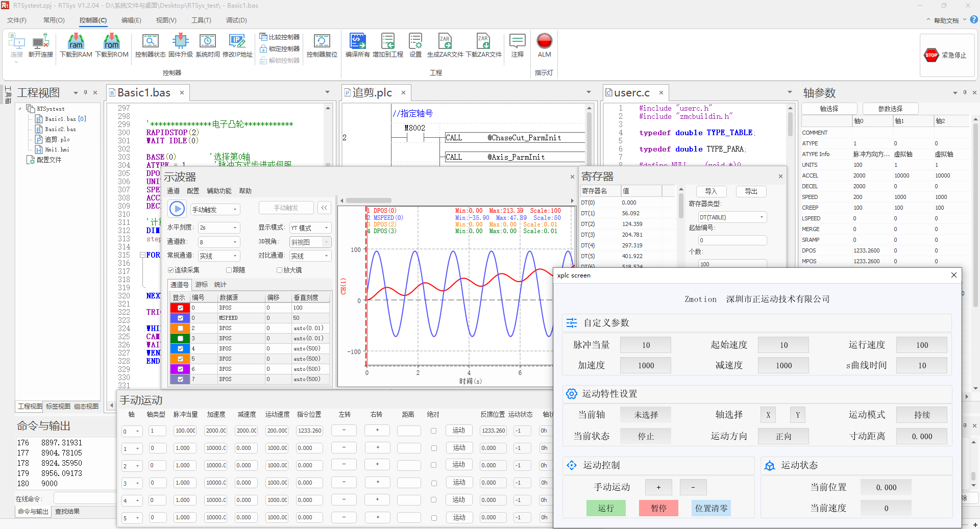This screenshot has width=980, height=529.
Task: Open the 编辑(E) menu
Action: [131, 20]
